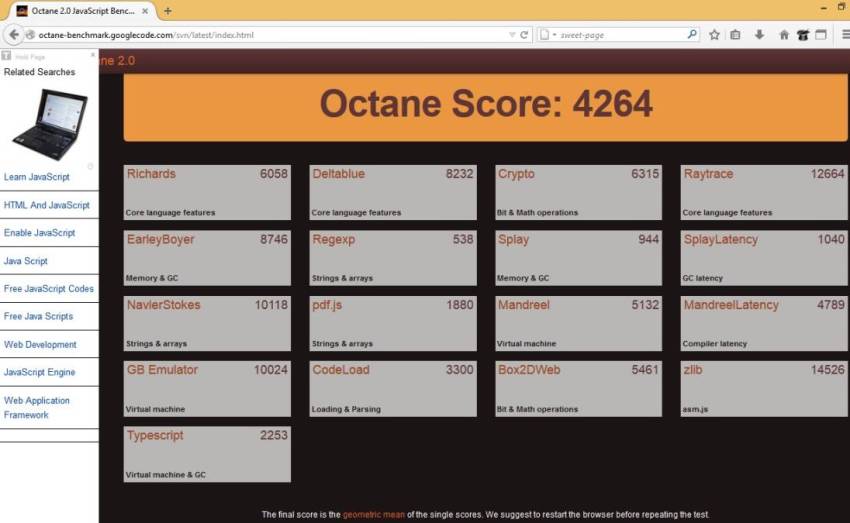Open the Web Application Framework link
Viewport: 850px width, 523px height.
36,408
